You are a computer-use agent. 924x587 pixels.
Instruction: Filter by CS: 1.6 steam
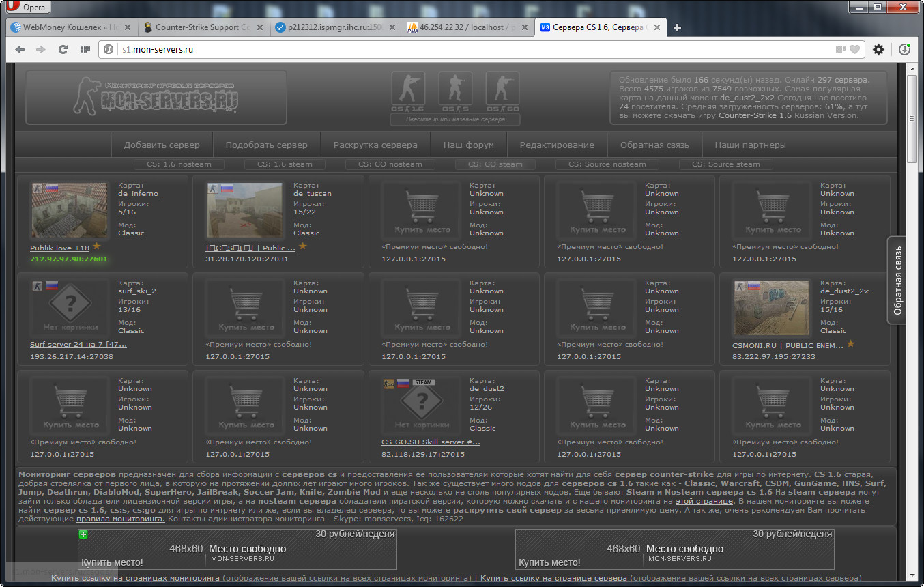[x=285, y=164]
